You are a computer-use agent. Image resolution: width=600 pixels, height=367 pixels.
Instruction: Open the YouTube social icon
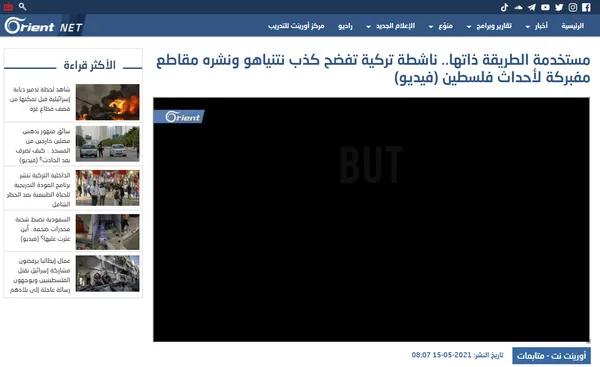pyautogui.click(x=545, y=7)
